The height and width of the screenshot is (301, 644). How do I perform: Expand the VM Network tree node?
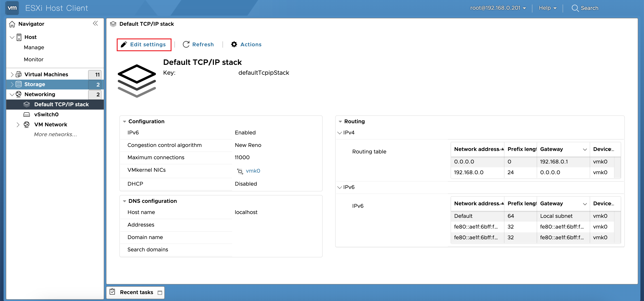18,125
